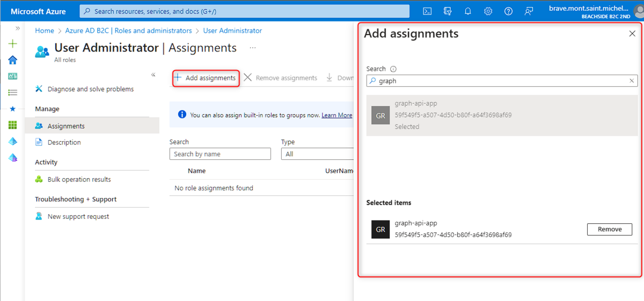Screen dimensions: 644x301
Task: Open All services icon in sidebar
Action: coord(13,92)
